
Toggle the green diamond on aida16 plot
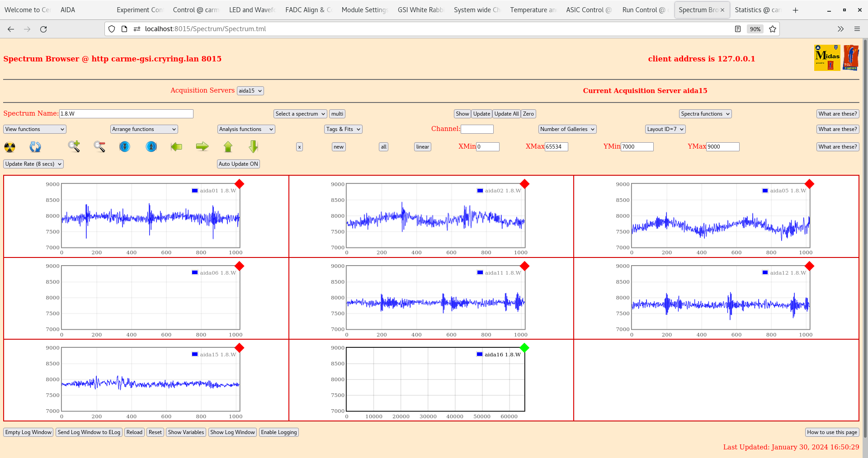click(524, 348)
